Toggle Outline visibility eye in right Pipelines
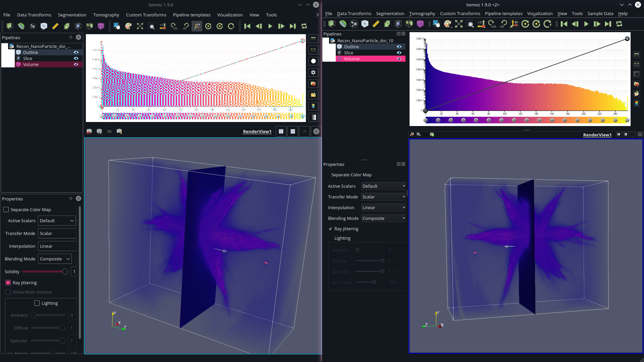Viewport: 644px width, 362px height. (x=399, y=47)
